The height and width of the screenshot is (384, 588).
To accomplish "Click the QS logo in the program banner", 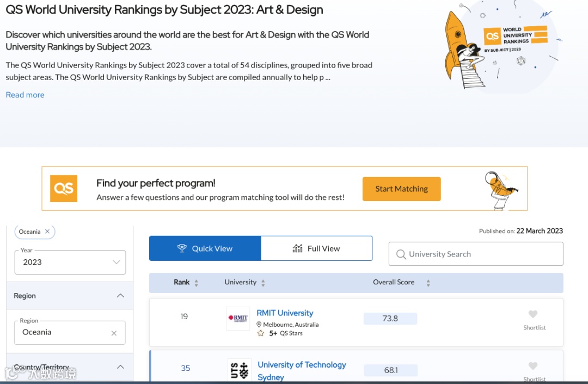I will [63, 188].
